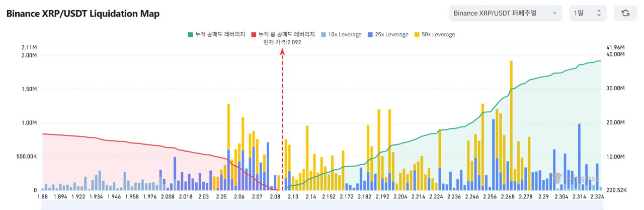Click the 2.03 x-axis price label
The height and width of the screenshot is (210, 644).
coord(203,197)
